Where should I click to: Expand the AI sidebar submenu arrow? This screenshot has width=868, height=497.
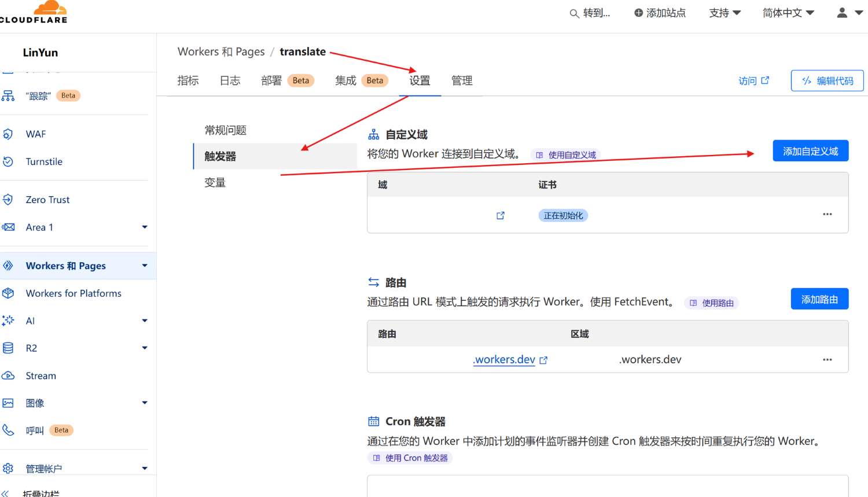145,321
